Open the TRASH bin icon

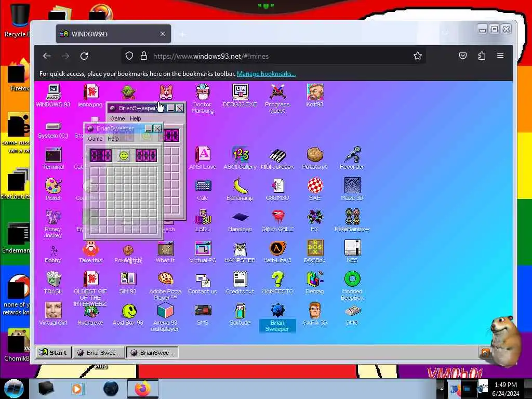(54, 283)
